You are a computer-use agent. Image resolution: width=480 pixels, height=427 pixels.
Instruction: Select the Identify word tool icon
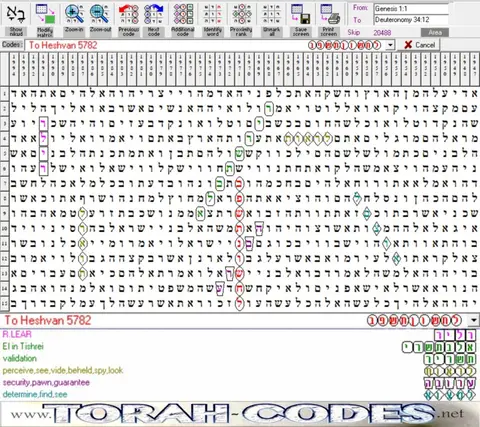(213, 14)
